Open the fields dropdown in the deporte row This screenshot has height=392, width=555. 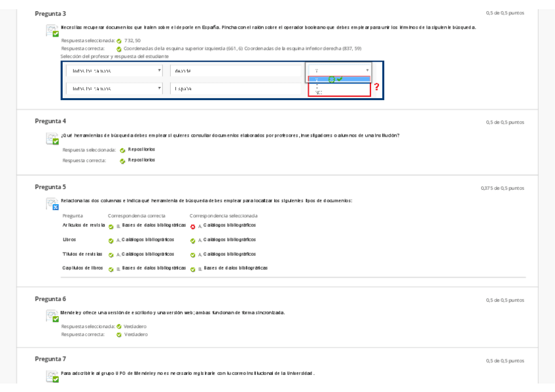click(x=115, y=71)
